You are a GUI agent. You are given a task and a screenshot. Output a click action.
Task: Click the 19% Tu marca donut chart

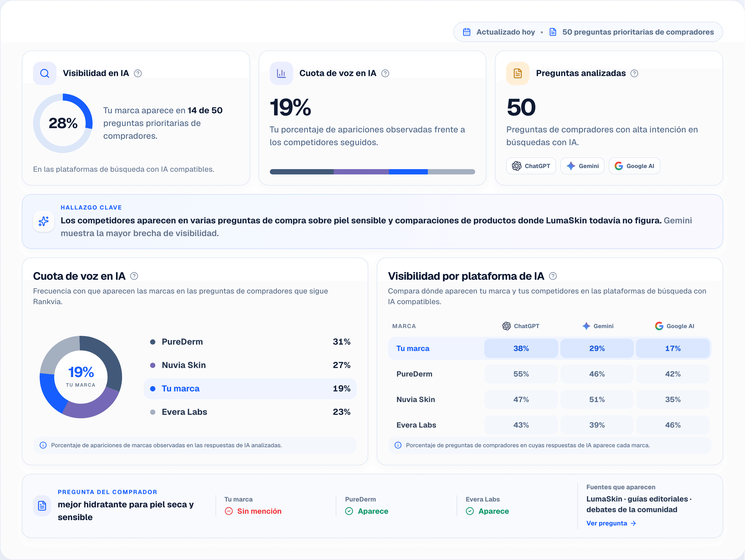pyautogui.click(x=81, y=377)
